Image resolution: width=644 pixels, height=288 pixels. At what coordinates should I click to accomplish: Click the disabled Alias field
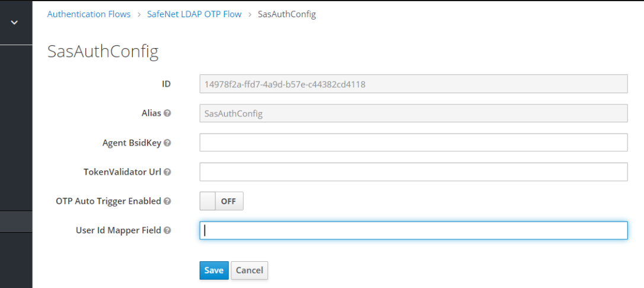[x=413, y=113]
